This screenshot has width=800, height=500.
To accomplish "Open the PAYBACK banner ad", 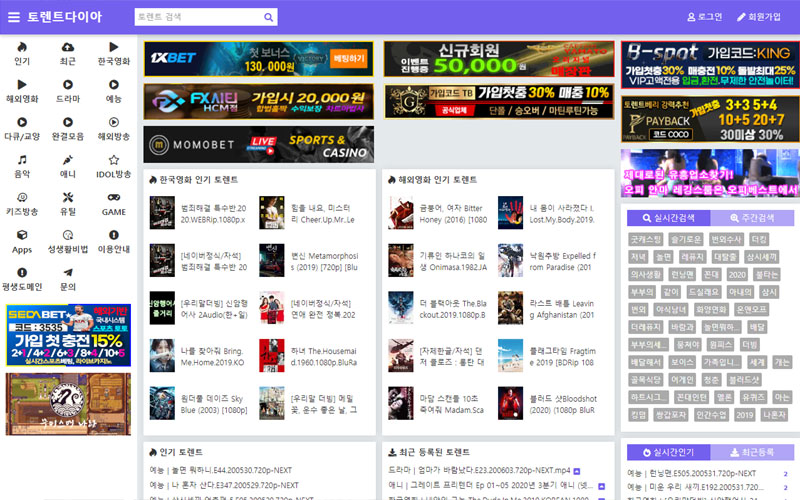I will pyautogui.click(x=710, y=119).
